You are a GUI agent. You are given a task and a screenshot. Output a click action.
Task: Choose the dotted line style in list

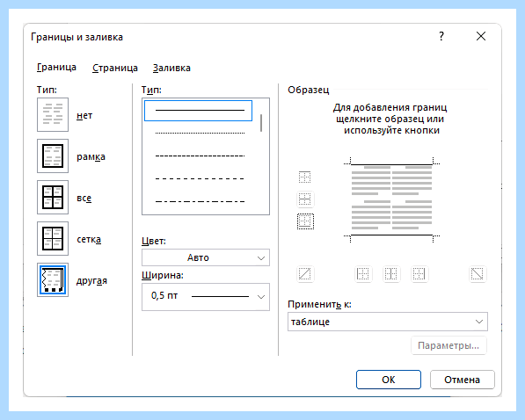point(200,133)
